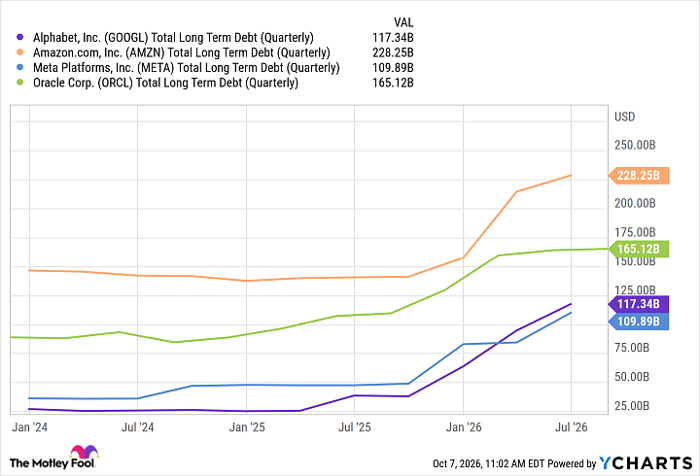Screen dimensions: 700x476
Task: Click the 117.34B legend value
Action: pyautogui.click(x=393, y=38)
